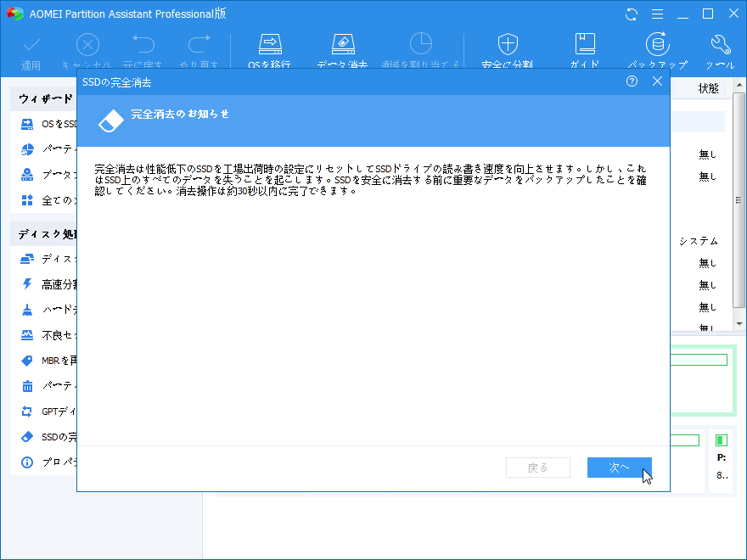Screen dimensions: 747x560
Task: Click the SSDの完 eraser item in sidebar
Action: click(48, 437)
